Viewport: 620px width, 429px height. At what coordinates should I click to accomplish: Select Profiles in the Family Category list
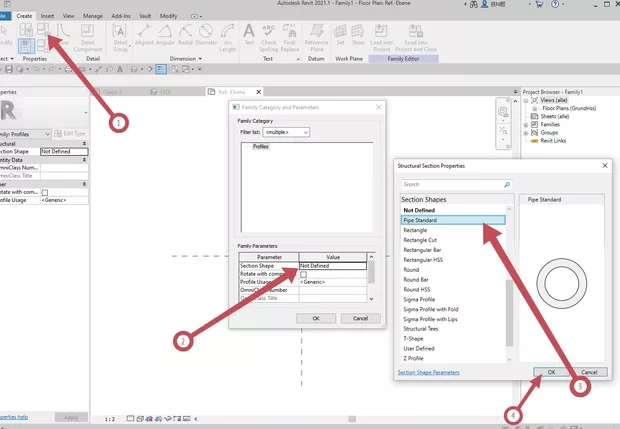point(261,146)
